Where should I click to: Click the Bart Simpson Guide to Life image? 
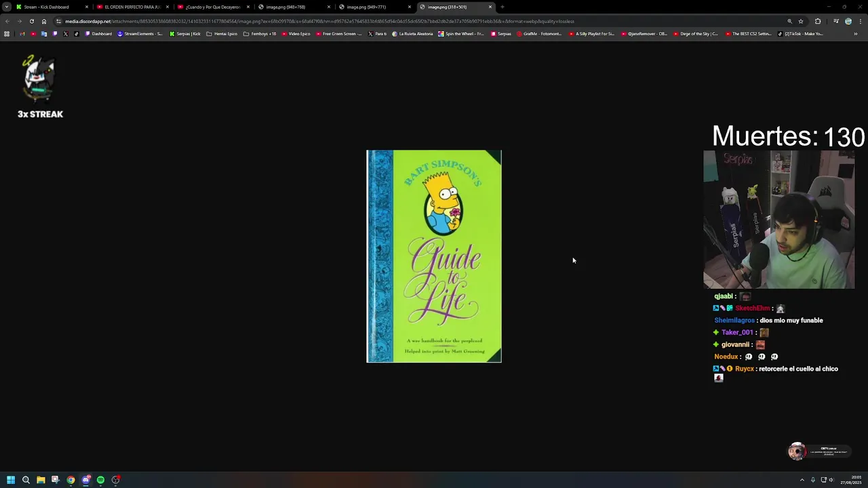point(434,256)
